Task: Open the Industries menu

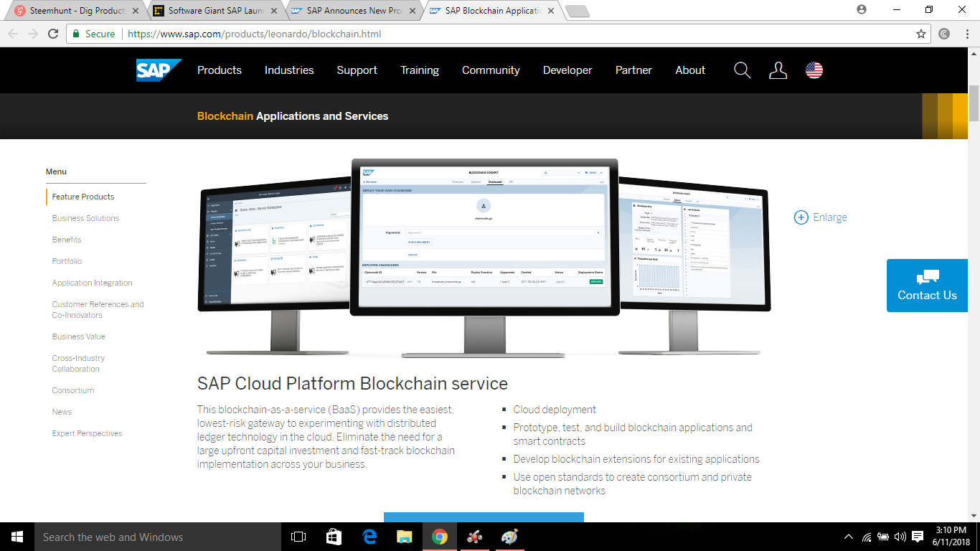Action: pyautogui.click(x=289, y=70)
